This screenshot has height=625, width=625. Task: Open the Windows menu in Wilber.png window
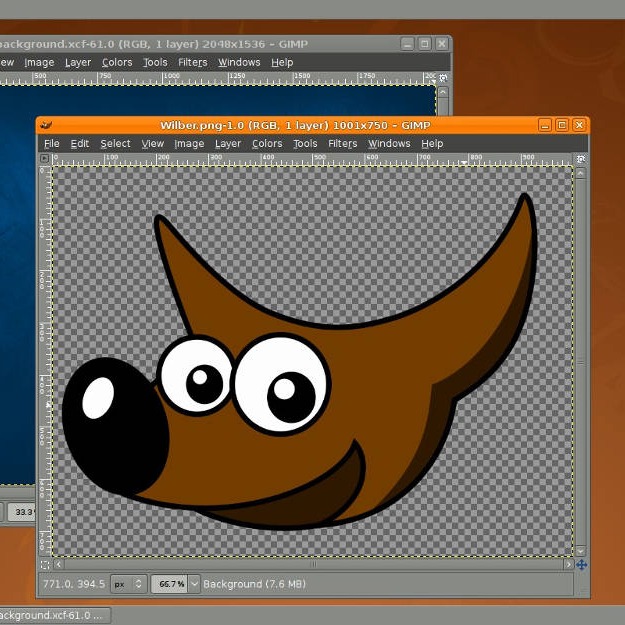[389, 144]
